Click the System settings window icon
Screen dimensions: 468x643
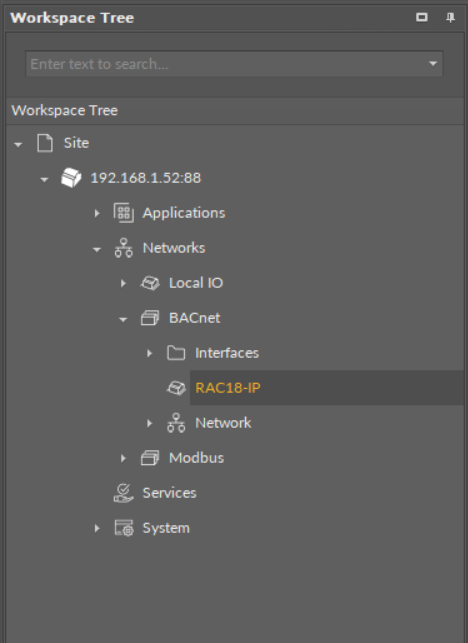tap(123, 528)
